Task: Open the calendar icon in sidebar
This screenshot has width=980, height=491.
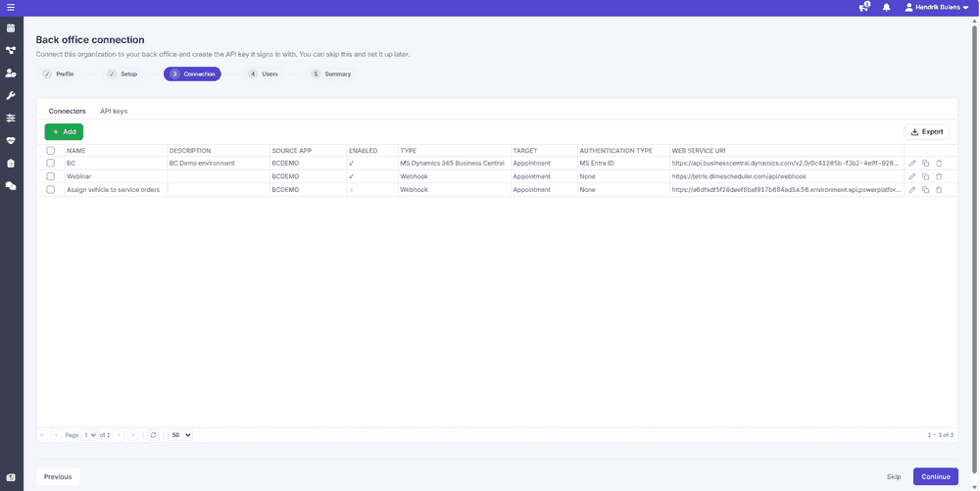Action: (x=11, y=28)
